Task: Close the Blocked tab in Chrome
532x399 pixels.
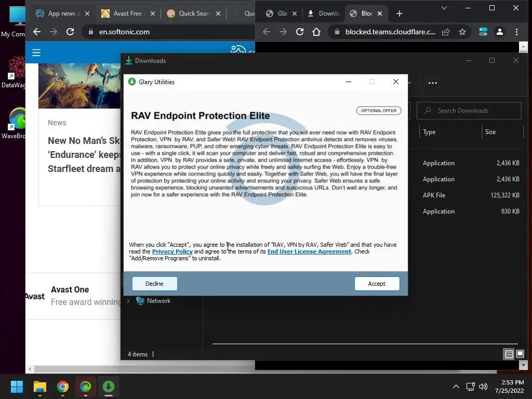Action: tap(380, 14)
